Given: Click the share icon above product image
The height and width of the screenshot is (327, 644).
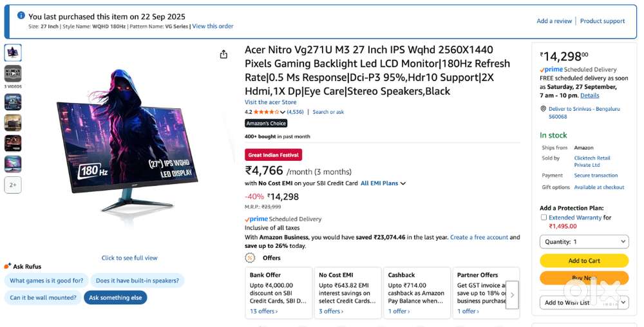Looking at the screenshot, I should tap(223, 55).
